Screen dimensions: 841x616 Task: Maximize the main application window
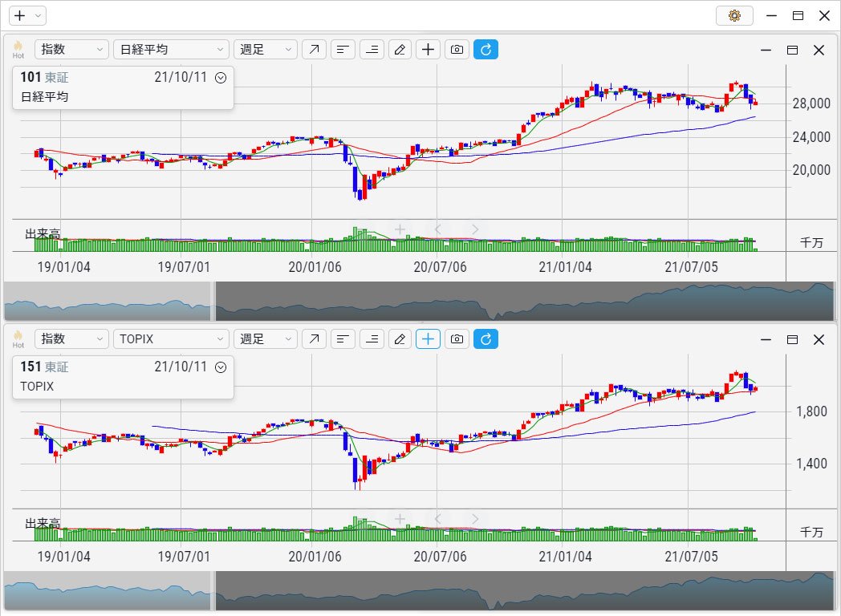(798, 15)
